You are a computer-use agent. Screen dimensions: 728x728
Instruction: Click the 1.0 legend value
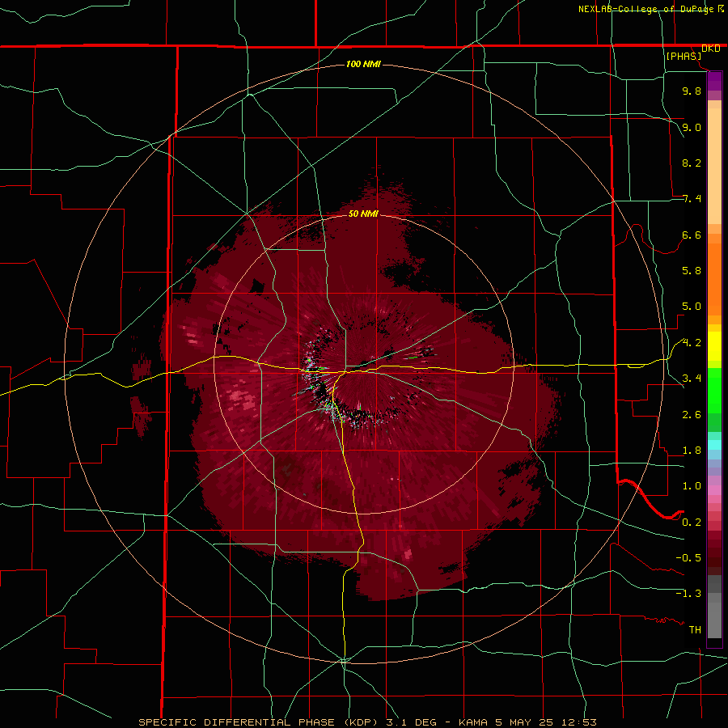tap(692, 486)
